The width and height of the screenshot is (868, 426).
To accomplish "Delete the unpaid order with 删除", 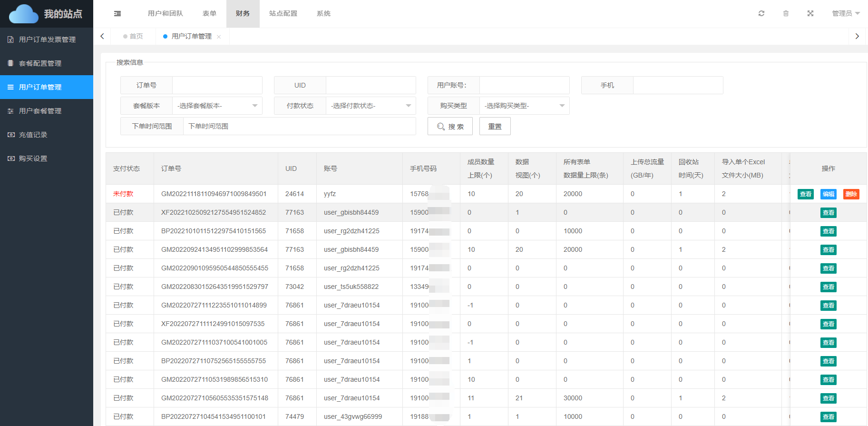I will point(851,194).
